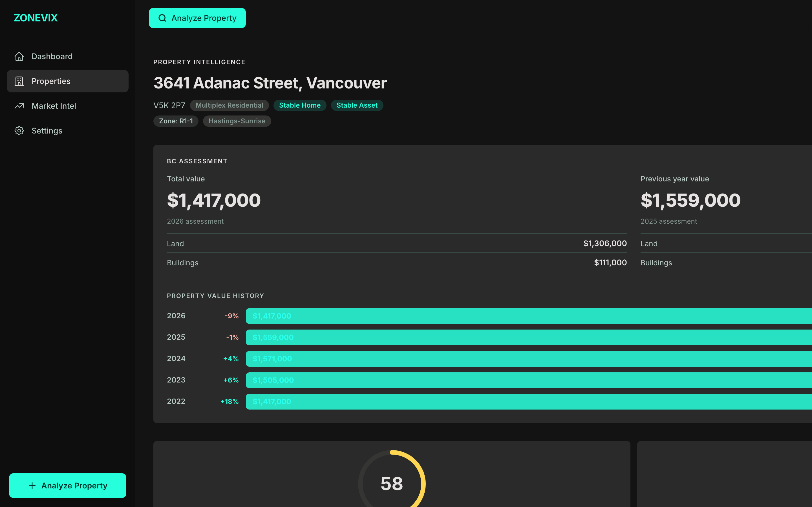Click the Analyze Property button at top
Viewport: 812px width, 507px height.
pyautogui.click(x=197, y=18)
